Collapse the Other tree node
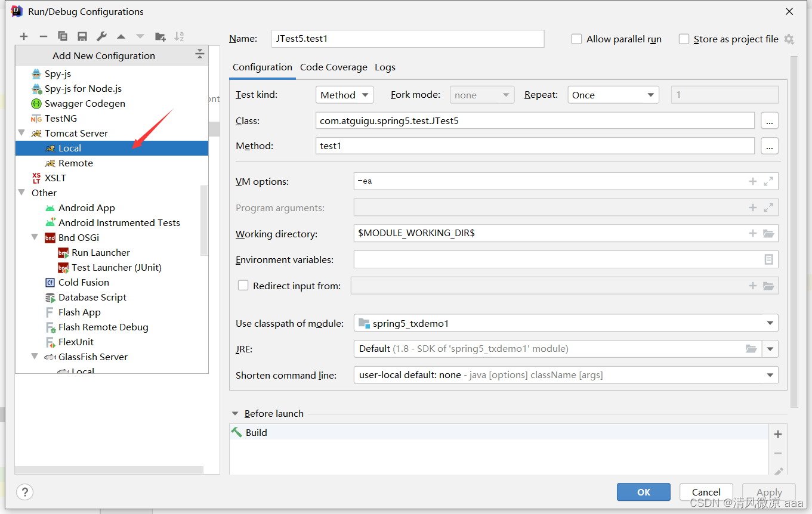812x514 pixels. [x=22, y=193]
